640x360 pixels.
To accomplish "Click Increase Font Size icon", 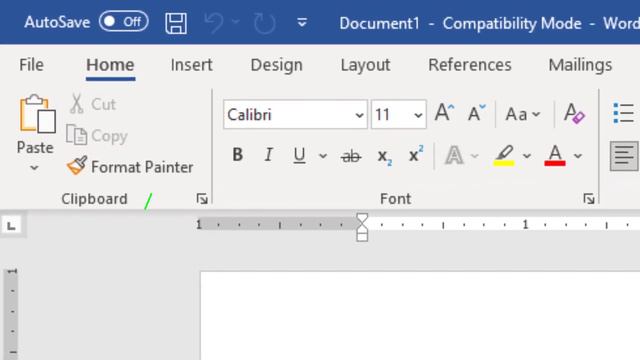I will [x=444, y=113].
